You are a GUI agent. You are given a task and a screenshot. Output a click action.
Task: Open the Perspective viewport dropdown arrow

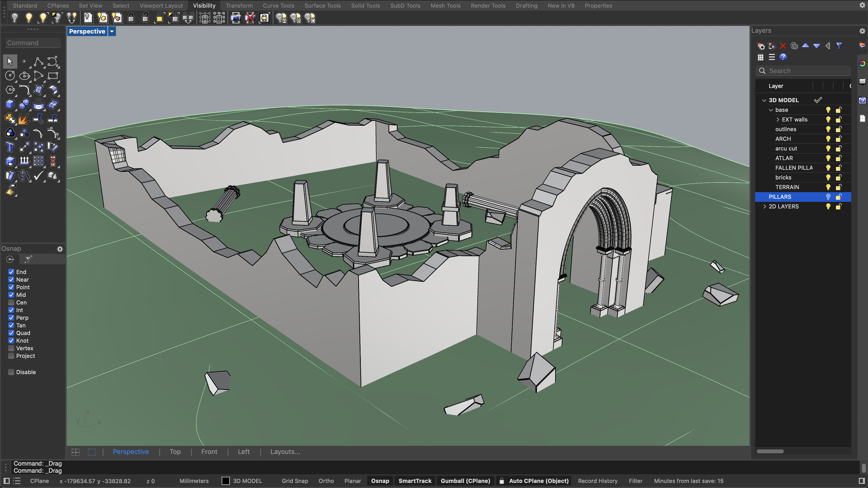pyautogui.click(x=112, y=32)
